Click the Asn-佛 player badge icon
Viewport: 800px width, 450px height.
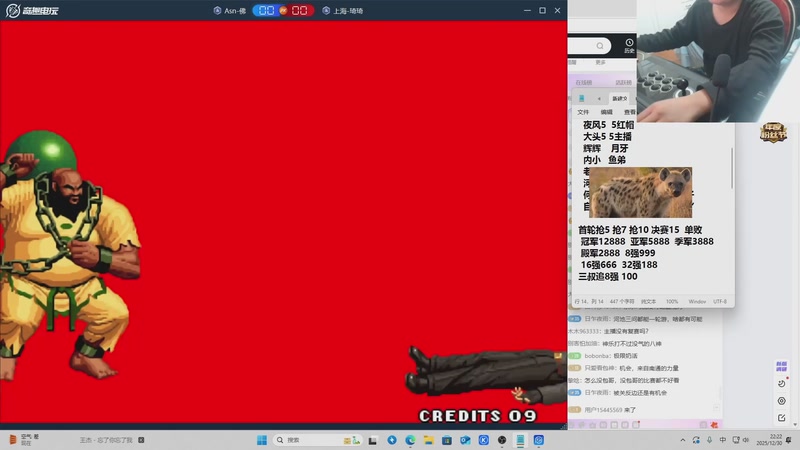coord(217,10)
